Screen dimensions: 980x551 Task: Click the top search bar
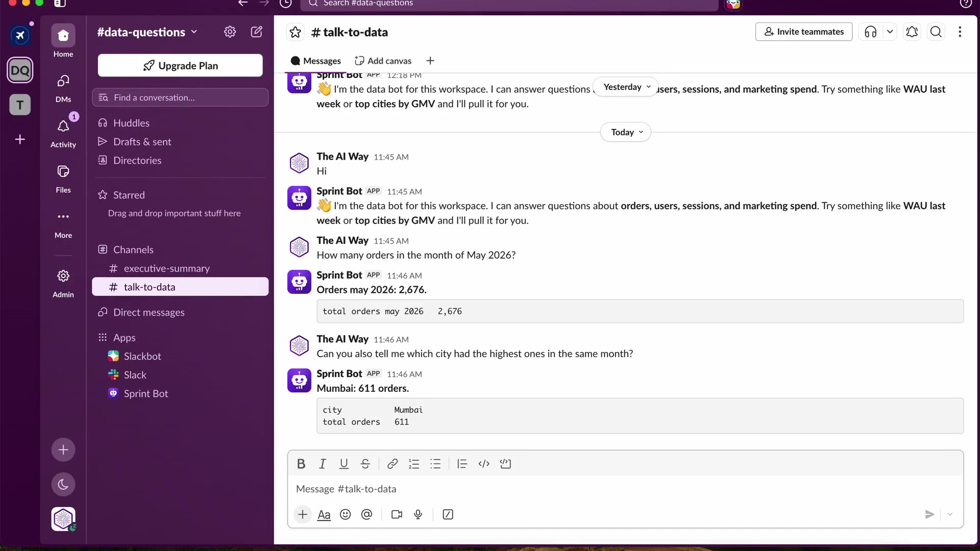pyautogui.click(x=510, y=4)
